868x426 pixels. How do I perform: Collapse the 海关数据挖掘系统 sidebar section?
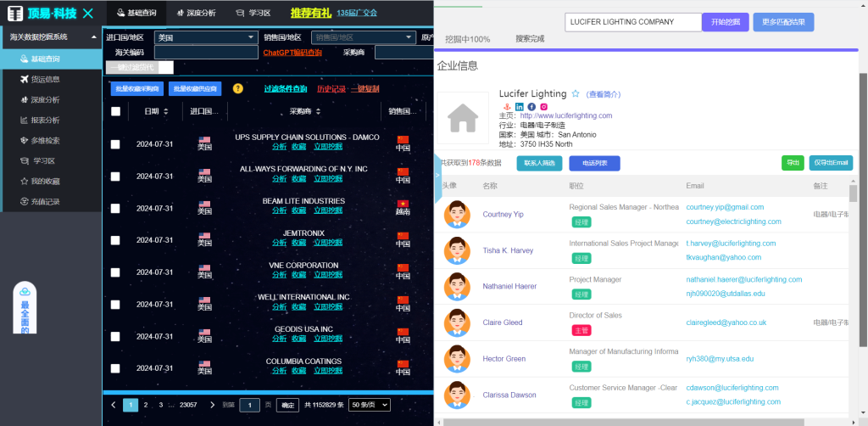[x=94, y=37]
